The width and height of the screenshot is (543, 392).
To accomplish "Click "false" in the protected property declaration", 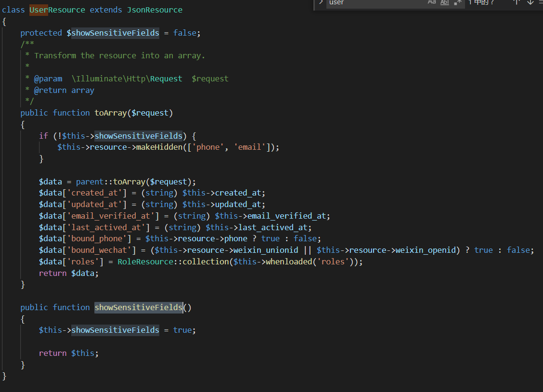I will [x=184, y=33].
